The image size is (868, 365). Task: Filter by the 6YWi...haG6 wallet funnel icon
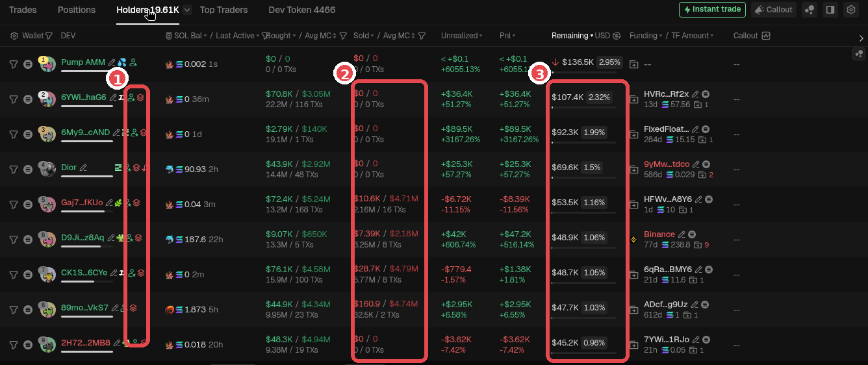coord(13,99)
